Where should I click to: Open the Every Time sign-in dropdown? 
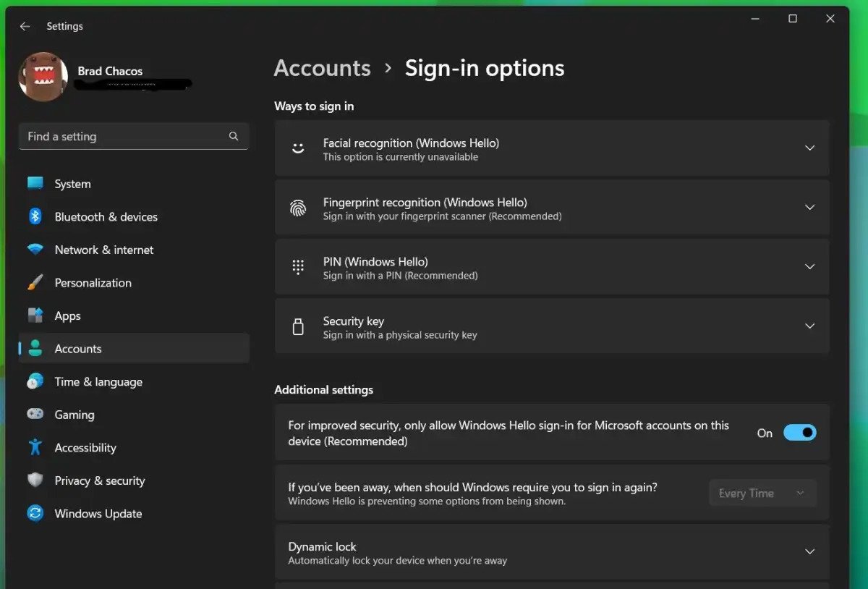point(762,493)
